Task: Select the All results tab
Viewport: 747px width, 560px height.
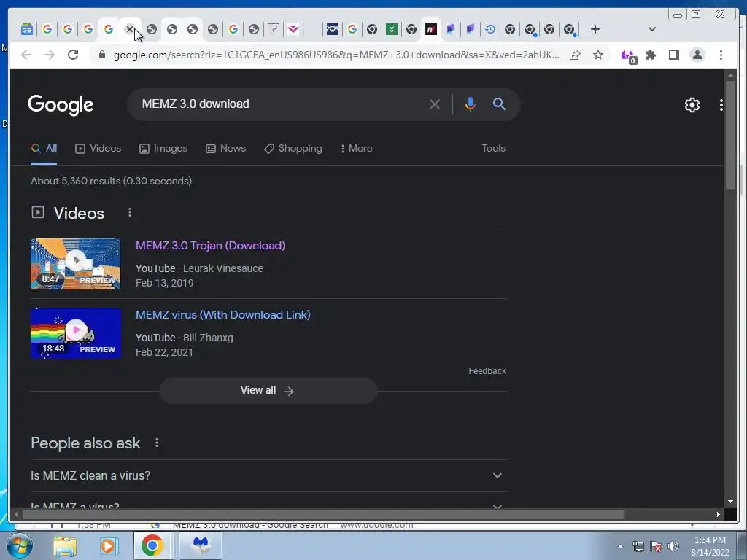Action: (44, 149)
